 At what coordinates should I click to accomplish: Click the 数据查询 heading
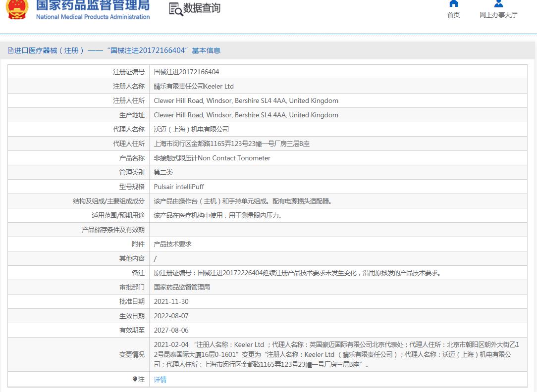pos(202,8)
